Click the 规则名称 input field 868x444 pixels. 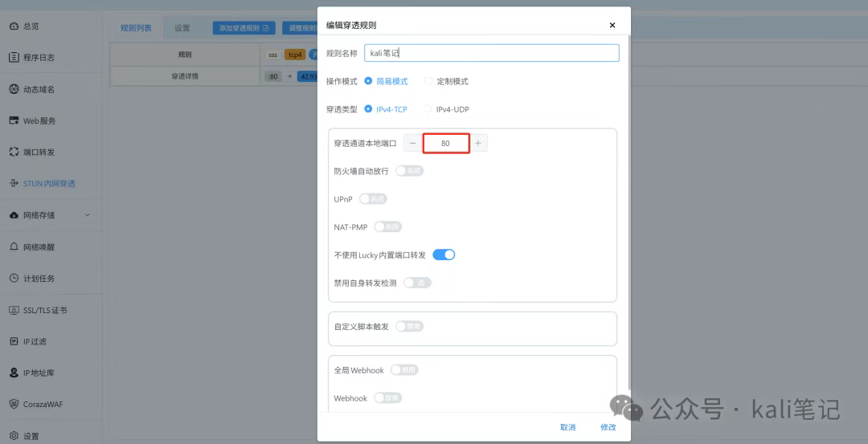tap(492, 53)
